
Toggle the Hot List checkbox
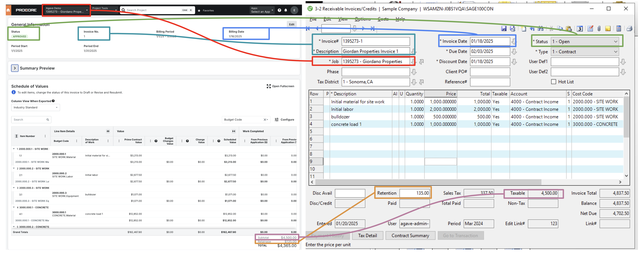(x=553, y=82)
